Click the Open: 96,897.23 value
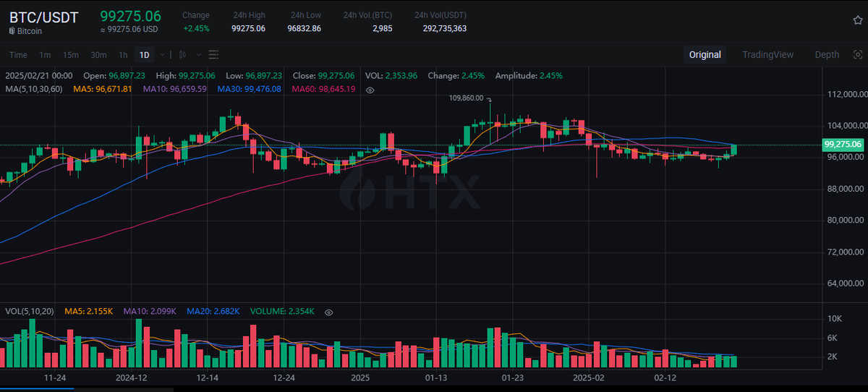This screenshot has height=392, width=868. click(114, 75)
